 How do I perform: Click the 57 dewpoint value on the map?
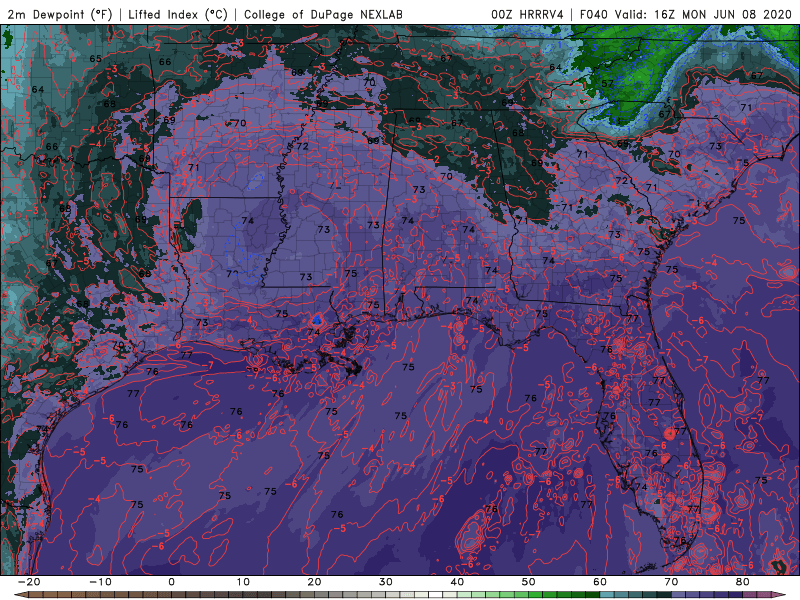pyautogui.click(x=607, y=84)
